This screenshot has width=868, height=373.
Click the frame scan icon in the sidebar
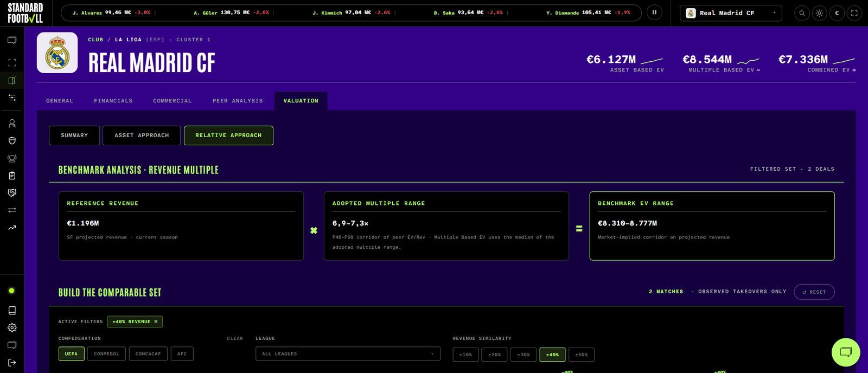(x=12, y=62)
